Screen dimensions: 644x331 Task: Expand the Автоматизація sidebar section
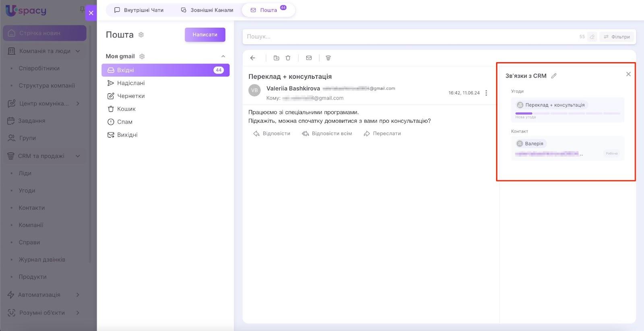(78, 295)
